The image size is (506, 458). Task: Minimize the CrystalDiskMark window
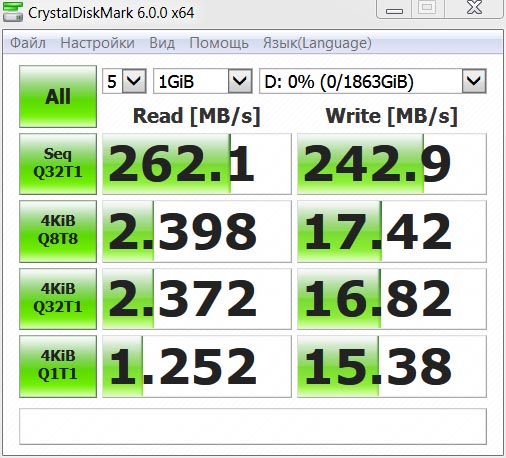pos(394,9)
